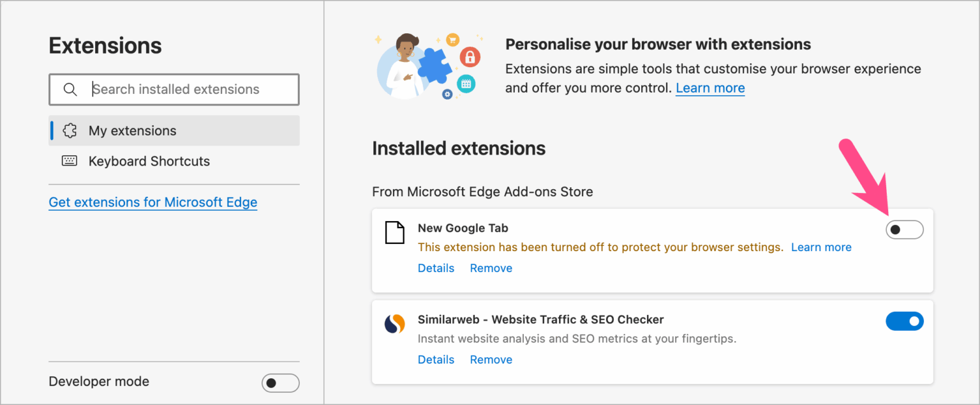Image resolution: width=980 pixels, height=405 pixels.
Task: Click the New Google Tab document icon
Action: tap(394, 233)
